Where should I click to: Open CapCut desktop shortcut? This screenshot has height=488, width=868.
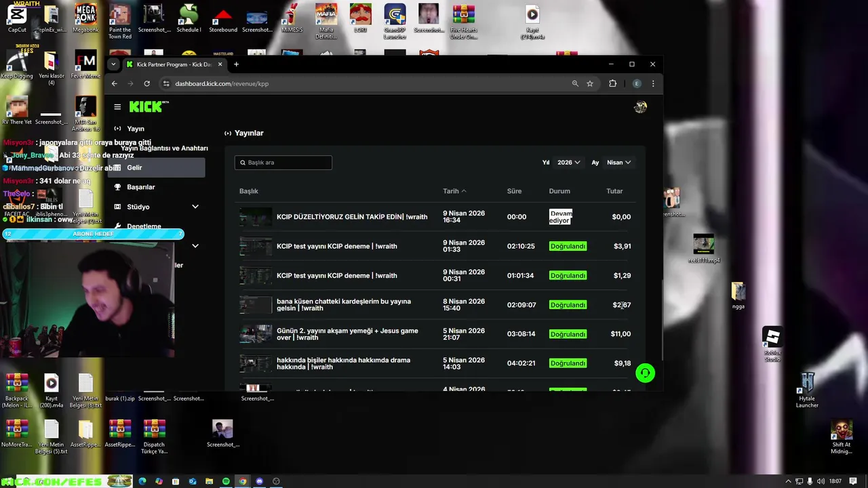[x=17, y=18]
